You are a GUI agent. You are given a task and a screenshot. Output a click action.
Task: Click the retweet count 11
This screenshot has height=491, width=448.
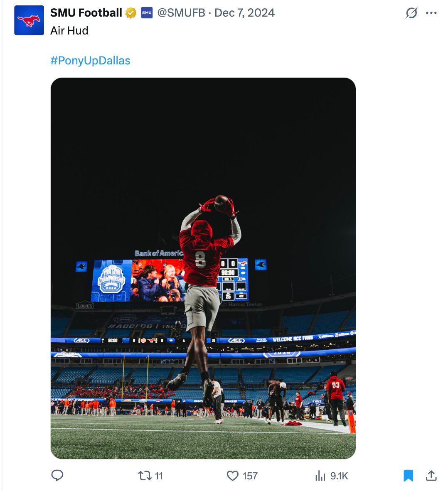coord(159,476)
